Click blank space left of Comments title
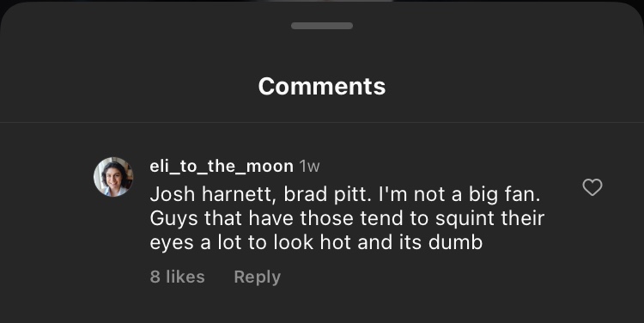 click(x=127, y=86)
